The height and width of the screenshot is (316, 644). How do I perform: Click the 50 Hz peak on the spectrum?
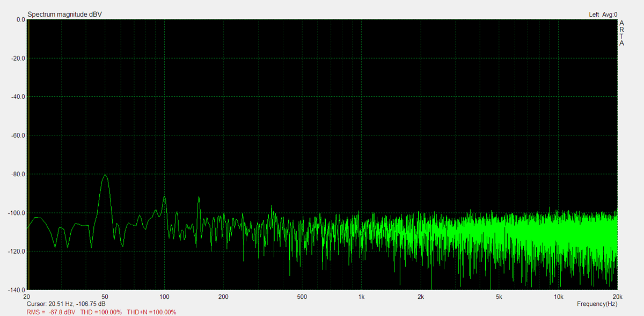point(105,175)
